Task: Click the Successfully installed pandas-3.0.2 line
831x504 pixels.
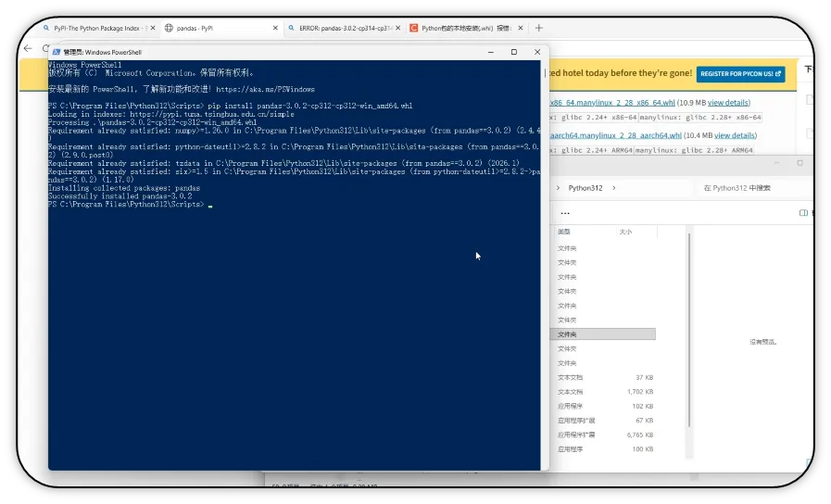Action: [x=120, y=196]
